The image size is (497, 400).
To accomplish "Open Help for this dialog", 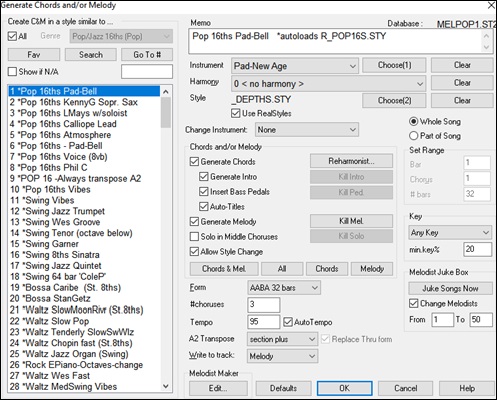I will pyautogui.click(x=467, y=388).
